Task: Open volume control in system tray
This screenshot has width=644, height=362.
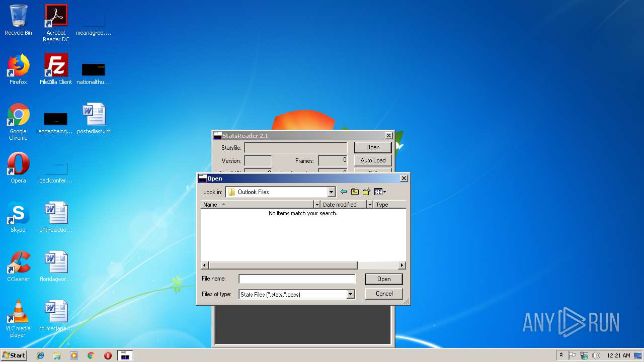Action: pos(596,355)
